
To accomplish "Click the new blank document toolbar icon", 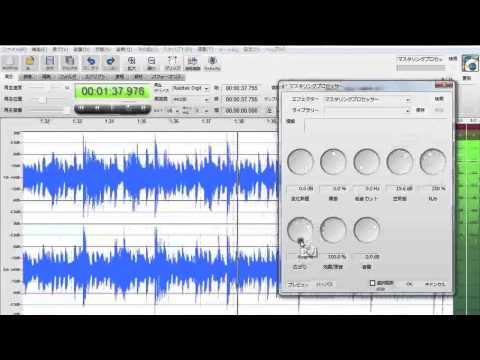I will 10,62.
